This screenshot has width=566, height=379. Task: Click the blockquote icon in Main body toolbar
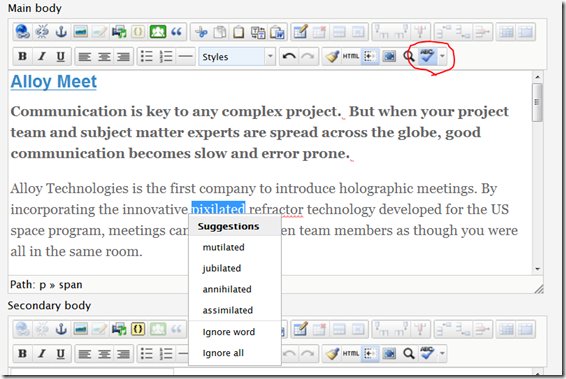177,32
